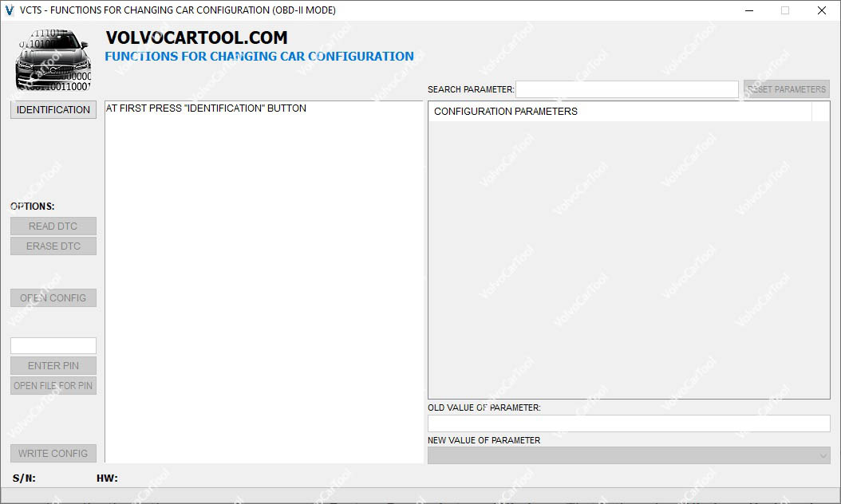Click the VCTS app icon in title bar
841x504 pixels.
tap(10, 10)
